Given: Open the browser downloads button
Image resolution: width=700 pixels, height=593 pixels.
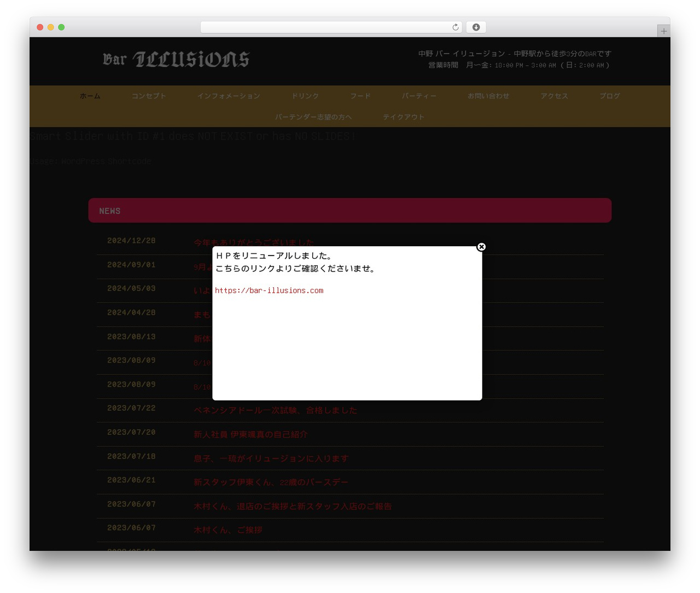Looking at the screenshot, I should pos(476,27).
